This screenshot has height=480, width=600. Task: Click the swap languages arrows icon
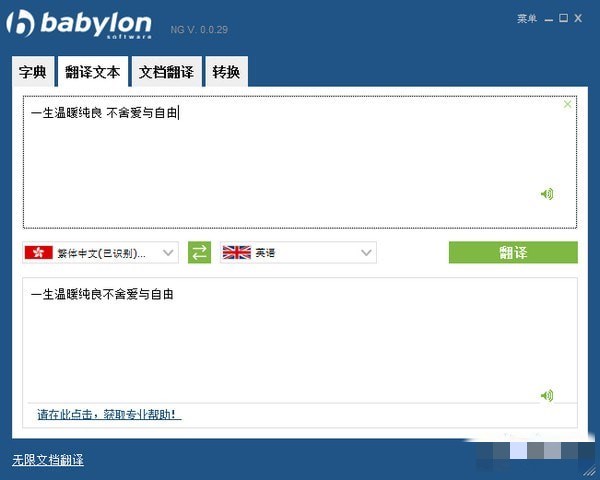coord(199,252)
